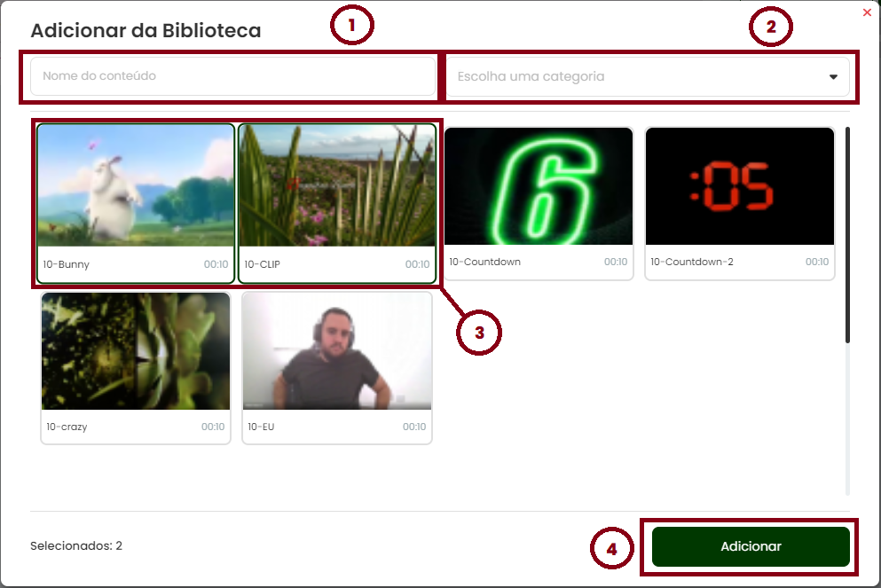This screenshot has width=881, height=588.
Task: Click the red X close icon
Action: point(867,12)
